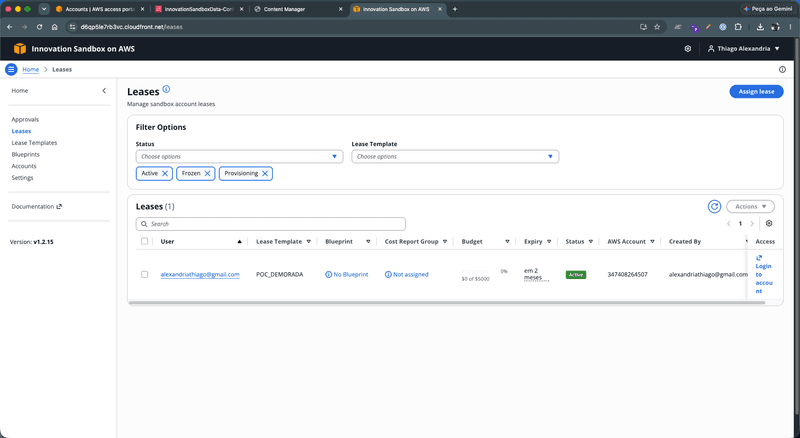Image resolution: width=800 pixels, height=438 pixels.
Task: Click the Assign lease button
Action: coord(756,91)
